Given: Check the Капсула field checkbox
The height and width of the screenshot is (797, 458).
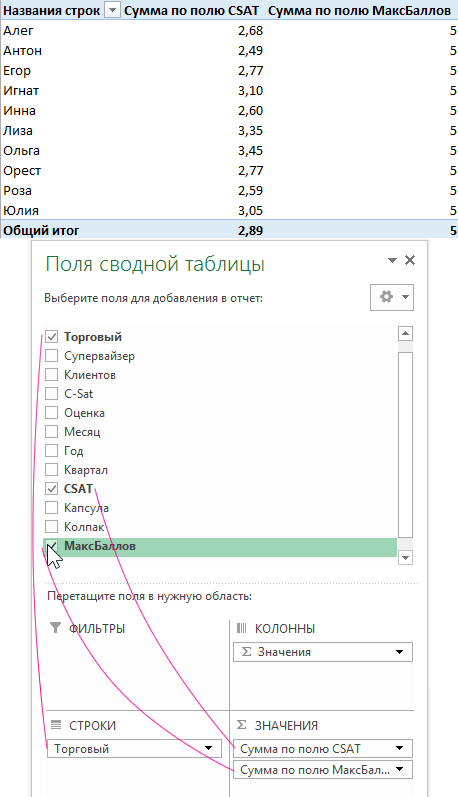Looking at the screenshot, I should coord(51,508).
